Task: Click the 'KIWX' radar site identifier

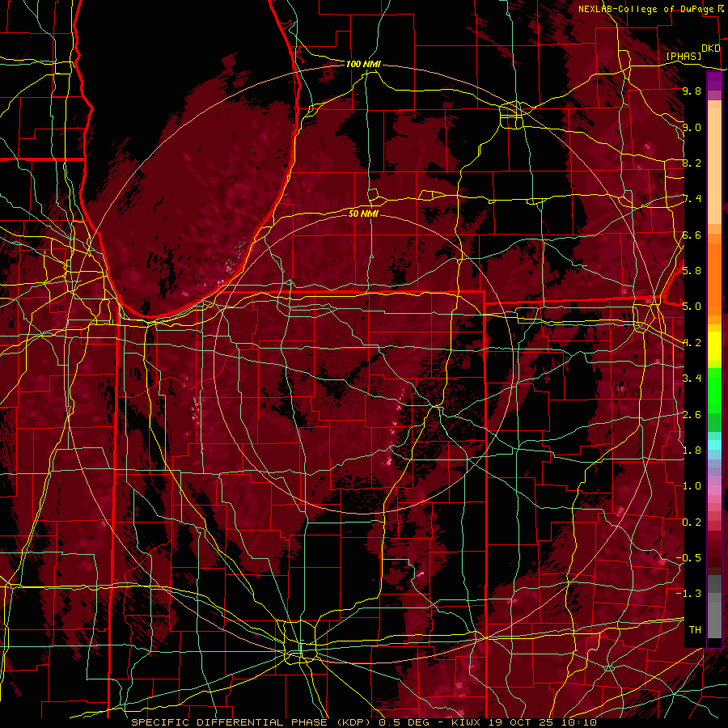Action: coord(467,722)
